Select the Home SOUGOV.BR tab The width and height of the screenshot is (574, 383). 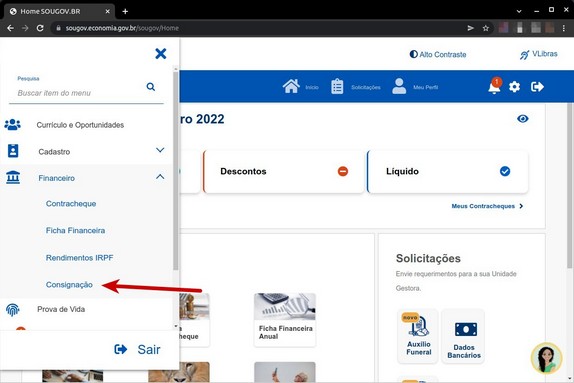60,11
